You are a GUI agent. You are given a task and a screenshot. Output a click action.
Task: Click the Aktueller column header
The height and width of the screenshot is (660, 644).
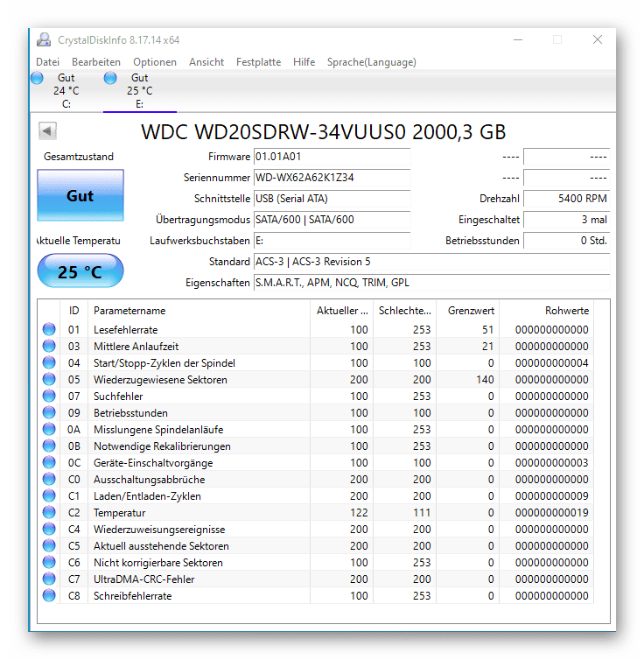click(x=342, y=311)
